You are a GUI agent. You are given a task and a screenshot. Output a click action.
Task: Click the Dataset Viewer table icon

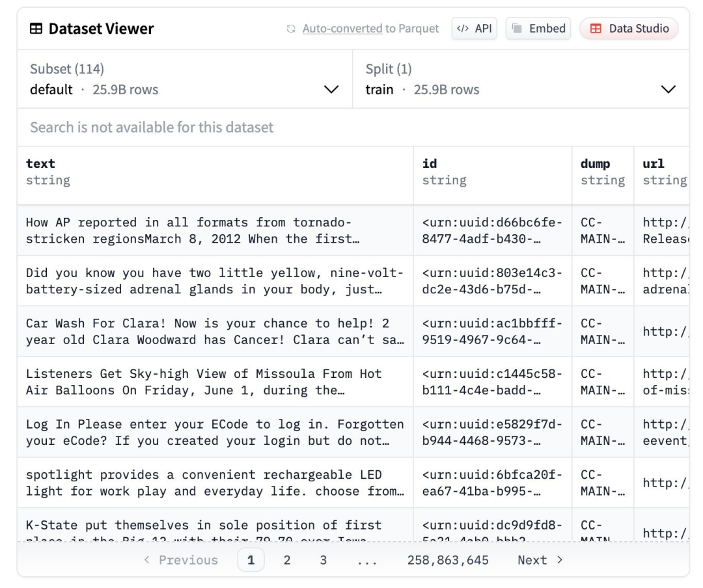tap(36, 29)
